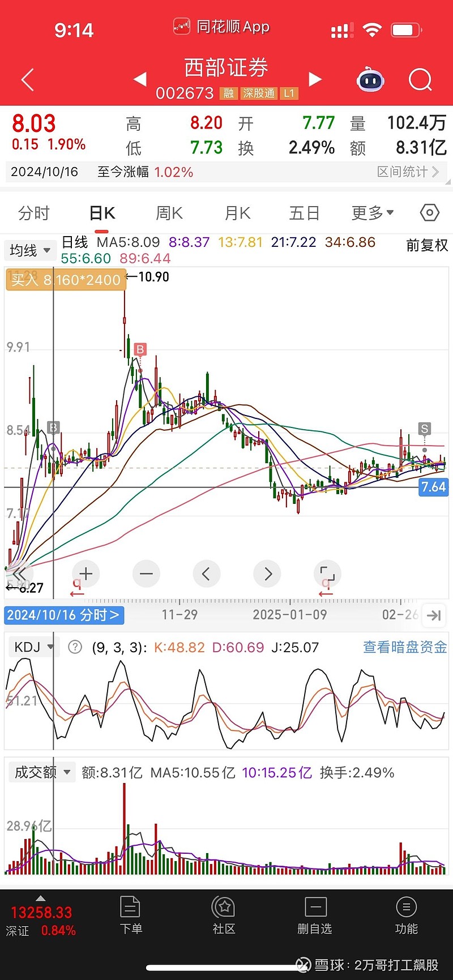Tap K:48.82 KDJ value
The image size is (453, 980).
click(x=180, y=647)
